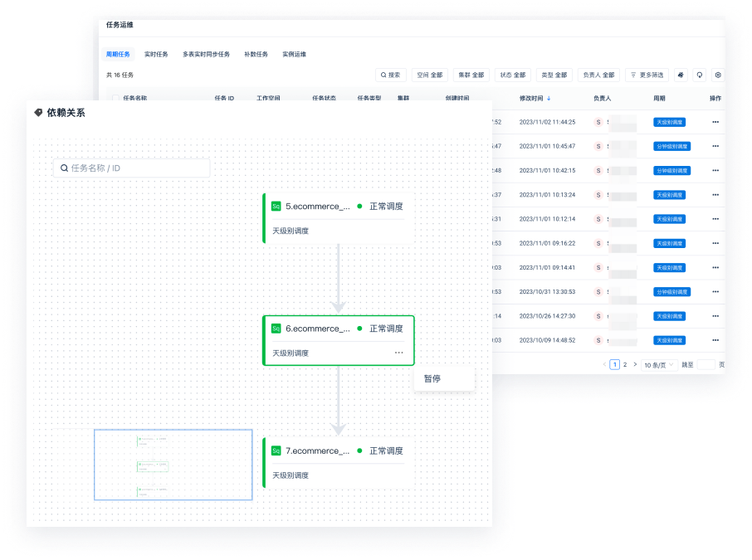Click the 搜索 button in the task toolbar
752x560 pixels.
point(391,75)
